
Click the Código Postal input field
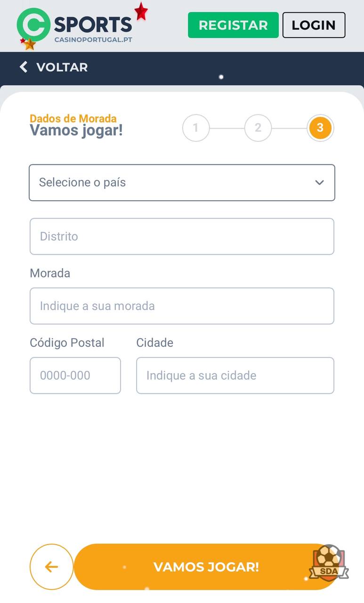coord(75,375)
